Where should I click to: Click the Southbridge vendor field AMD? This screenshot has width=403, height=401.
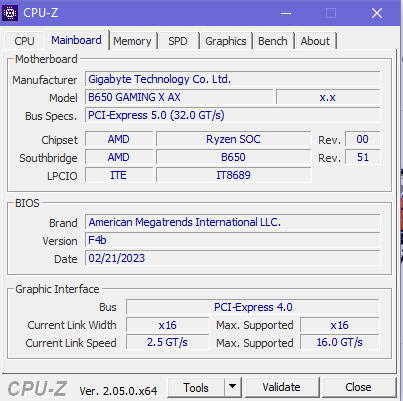(x=119, y=157)
